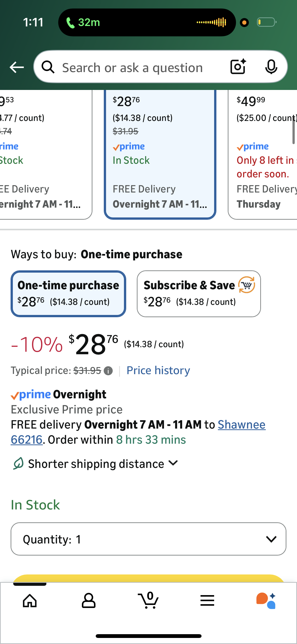297x644 pixels.
Task: Tap the back arrow icon
Action: [x=17, y=67]
